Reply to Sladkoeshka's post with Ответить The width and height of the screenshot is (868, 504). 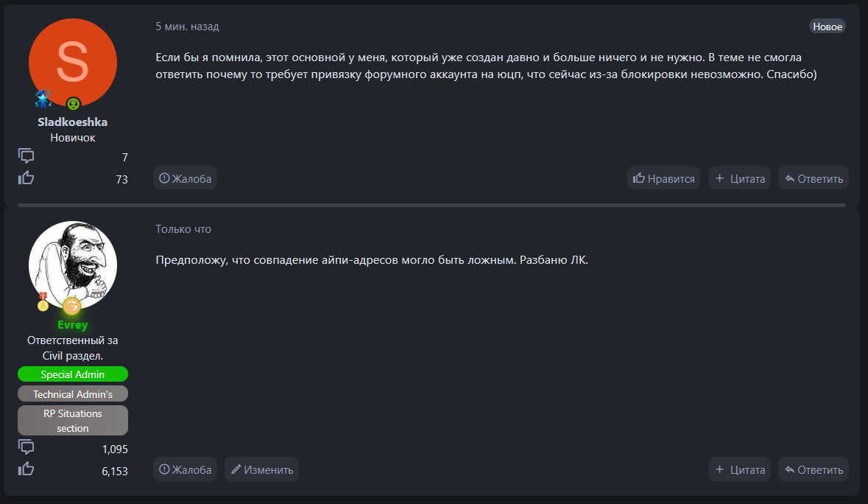(x=813, y=178)
